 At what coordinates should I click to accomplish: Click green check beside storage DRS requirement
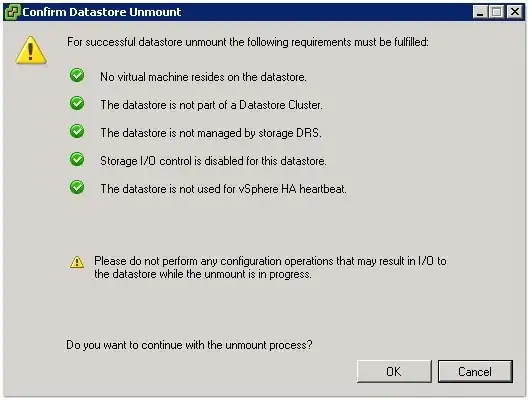click(77, 131)
